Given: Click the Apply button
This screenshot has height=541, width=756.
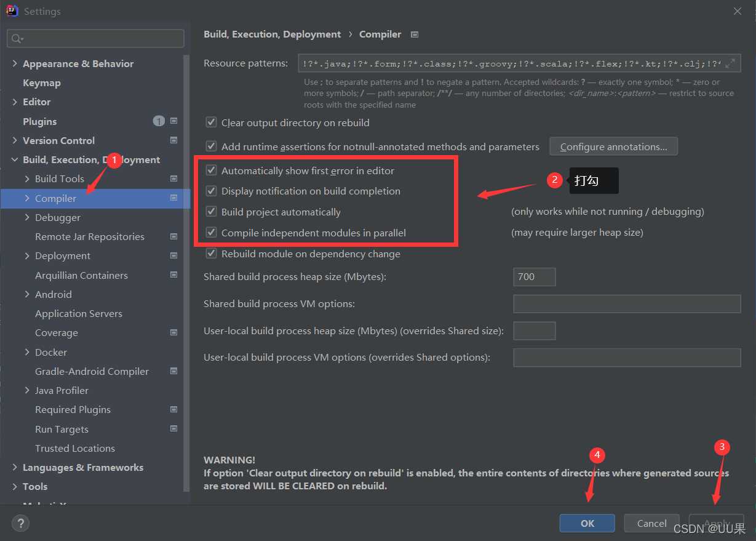Looking at the screenshot, I should click(x=716, y=523).
